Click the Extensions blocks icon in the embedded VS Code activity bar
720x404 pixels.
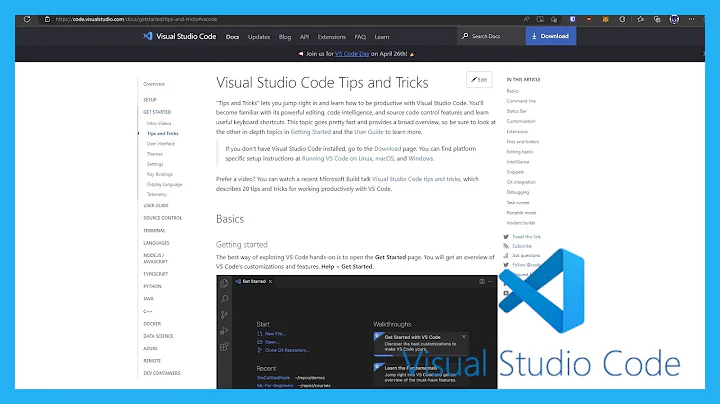[224, 347]
